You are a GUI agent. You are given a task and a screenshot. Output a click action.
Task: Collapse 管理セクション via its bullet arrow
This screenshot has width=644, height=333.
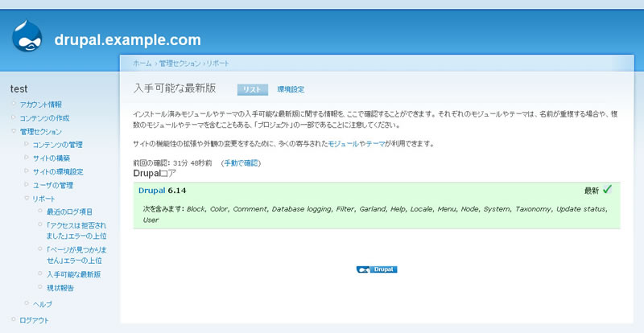14,131
